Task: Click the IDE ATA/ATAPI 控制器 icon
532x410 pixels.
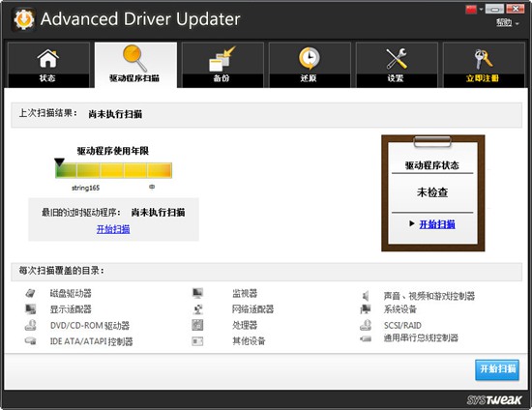Action: click(30, 340)
